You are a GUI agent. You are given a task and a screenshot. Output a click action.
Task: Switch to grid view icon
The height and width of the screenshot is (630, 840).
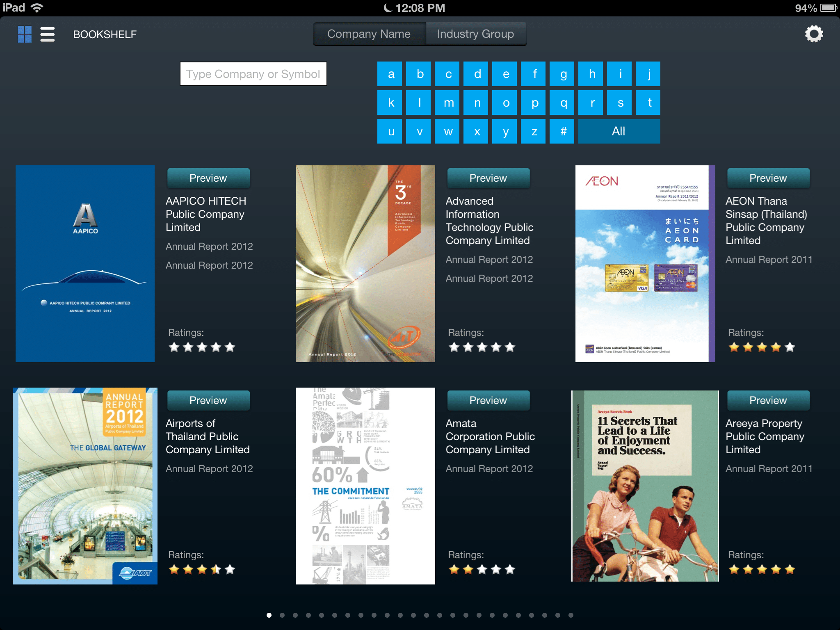(x=25, y=34)
